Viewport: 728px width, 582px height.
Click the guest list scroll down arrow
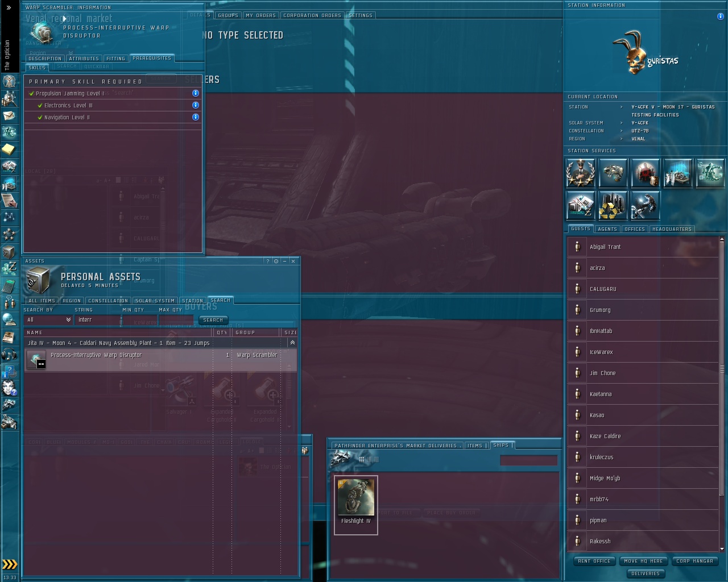[722, 549]
